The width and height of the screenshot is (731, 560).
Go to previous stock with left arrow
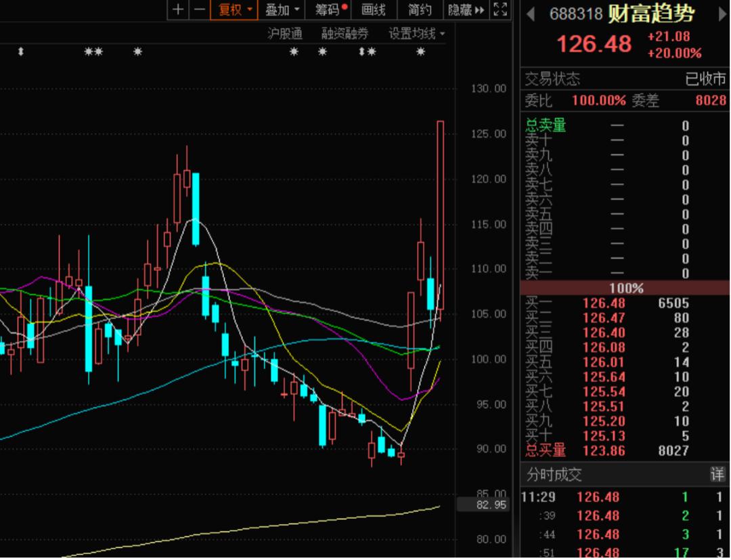click(x=531, y=14)
